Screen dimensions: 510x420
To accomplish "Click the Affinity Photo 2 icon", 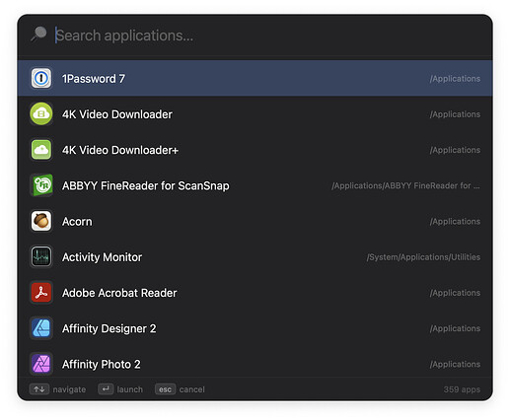I will point(41,364).
